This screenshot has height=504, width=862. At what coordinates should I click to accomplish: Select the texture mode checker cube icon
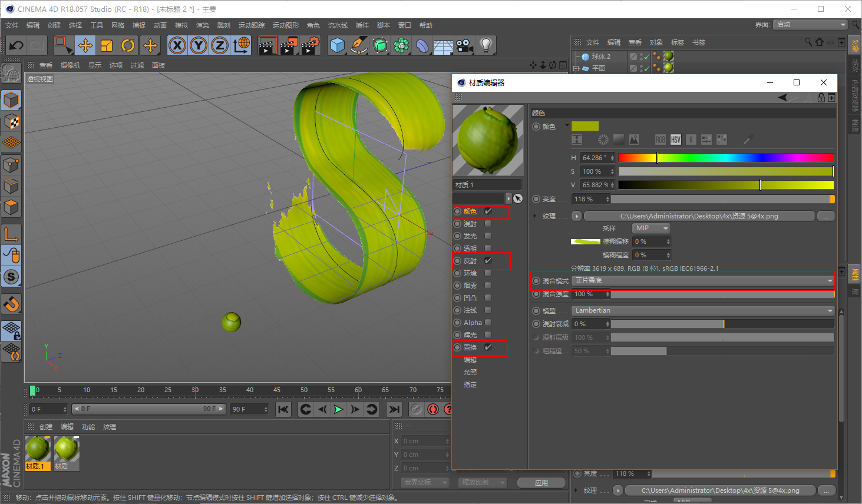(x=11, y=122)
